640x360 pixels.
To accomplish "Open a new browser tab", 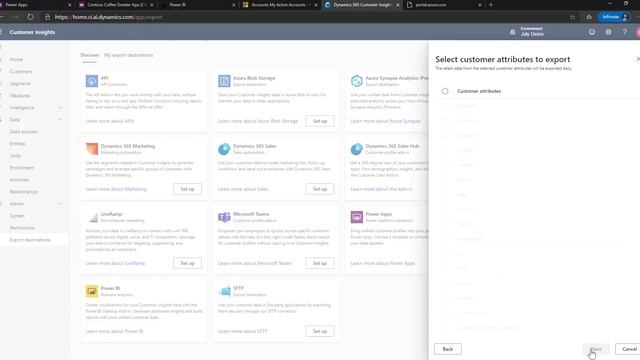I will pyautogui.click(x=491, y=5).
